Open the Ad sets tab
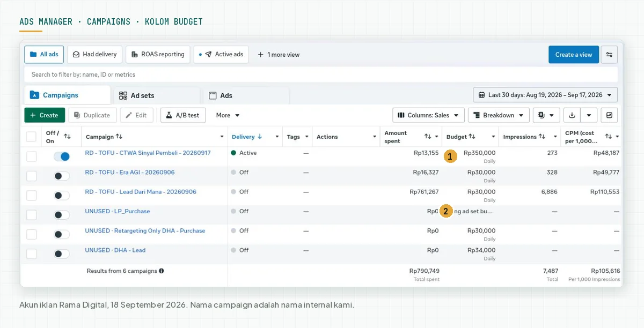This screenshot has height=328, width=644. 157,95
